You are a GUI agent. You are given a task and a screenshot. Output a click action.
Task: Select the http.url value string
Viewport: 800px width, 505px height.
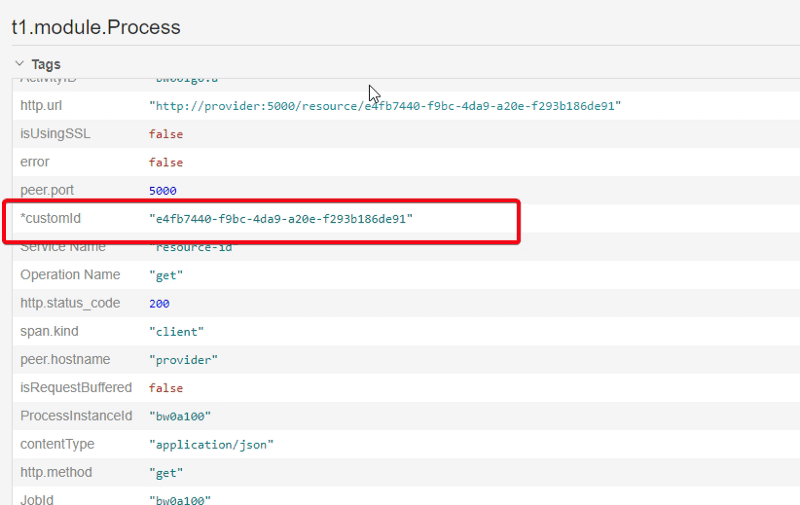coord(385,106)
